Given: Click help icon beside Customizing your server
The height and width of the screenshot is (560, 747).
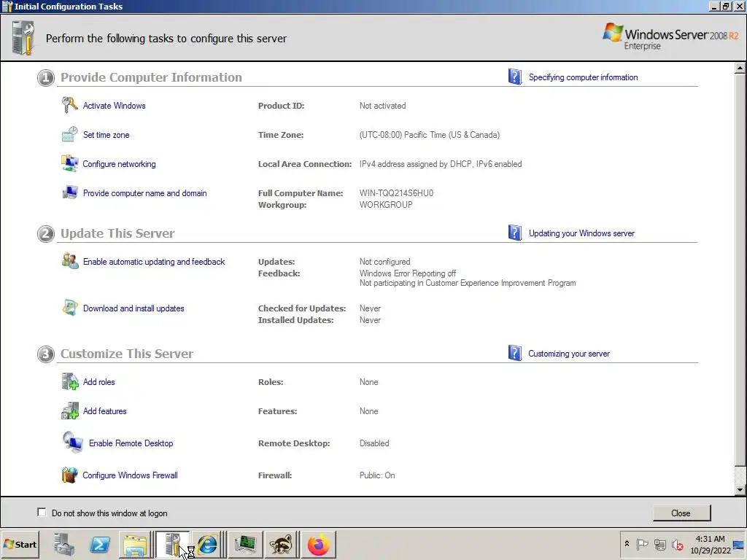Looking at the screenshot, I should click(514, 353).
